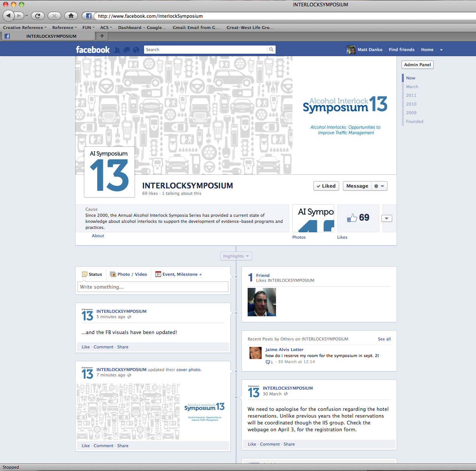This screenshot has width=476, height=471.
Task: Open Dashboard – Google bookmark
Action: [x=142, y=28]
